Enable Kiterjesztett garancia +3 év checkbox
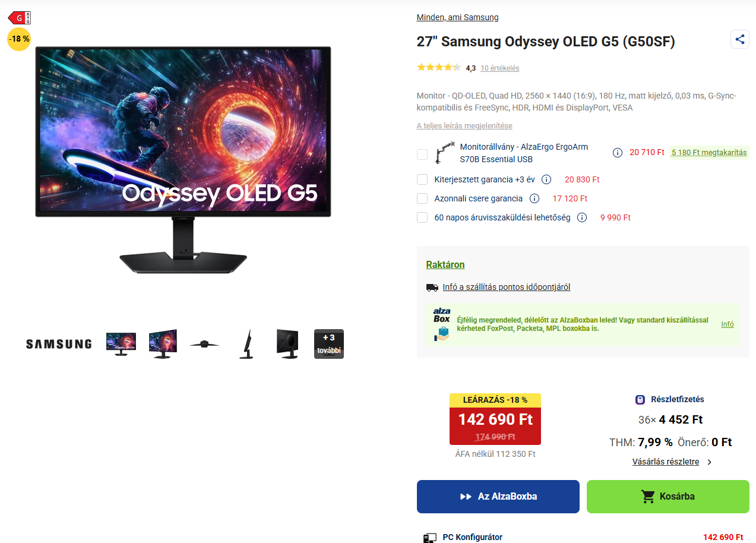This screenshot has height=543, width=756. (422, 179)
